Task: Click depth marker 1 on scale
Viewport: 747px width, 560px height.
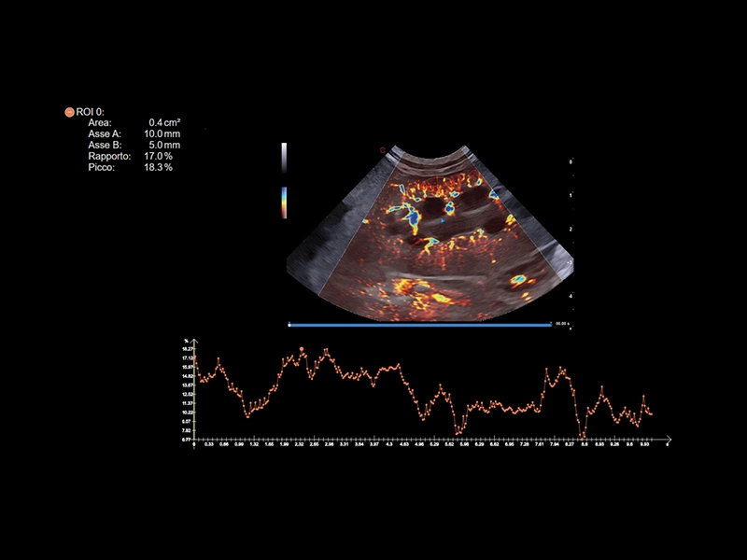Action: (571, 196)
